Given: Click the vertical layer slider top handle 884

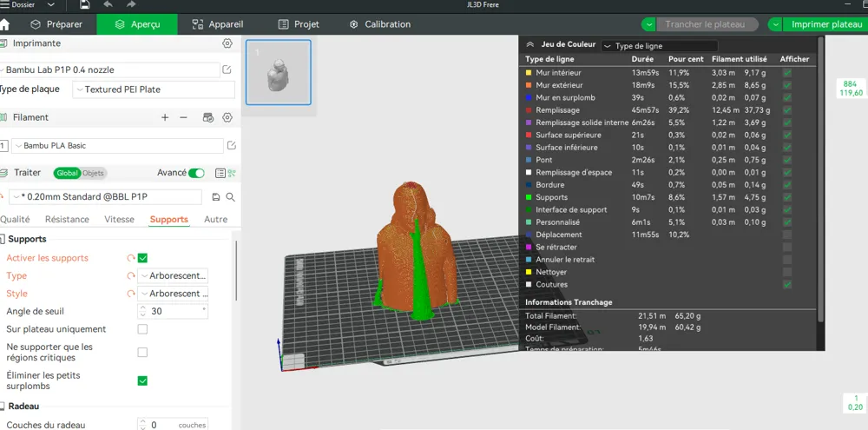Looking at the screenshot, I should (851, 89).
